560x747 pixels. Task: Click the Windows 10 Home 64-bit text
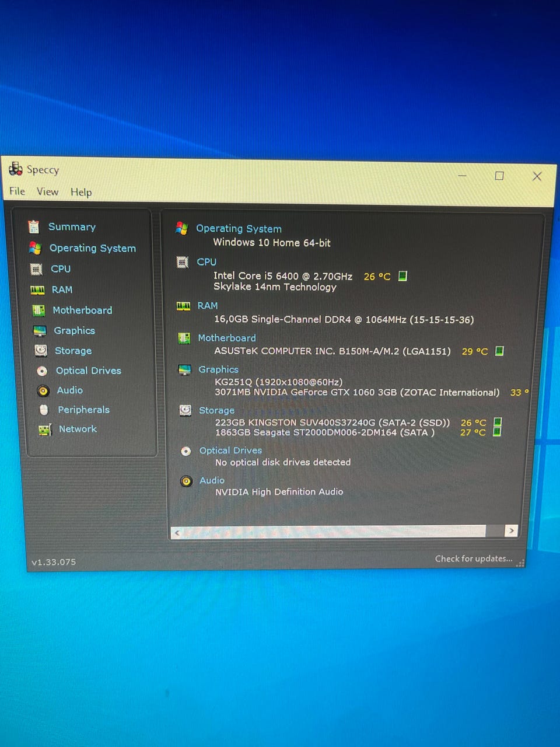[x=272, y=243]
